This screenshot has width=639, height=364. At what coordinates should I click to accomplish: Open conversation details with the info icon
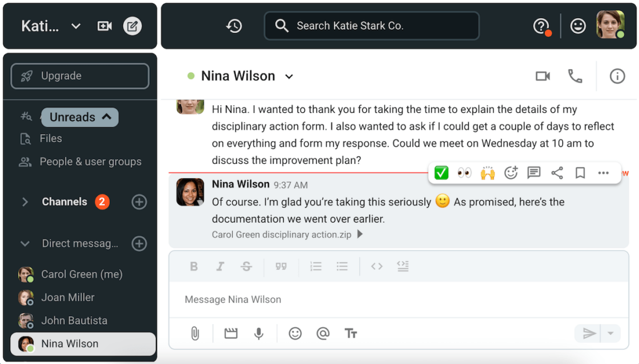(617, 76)
